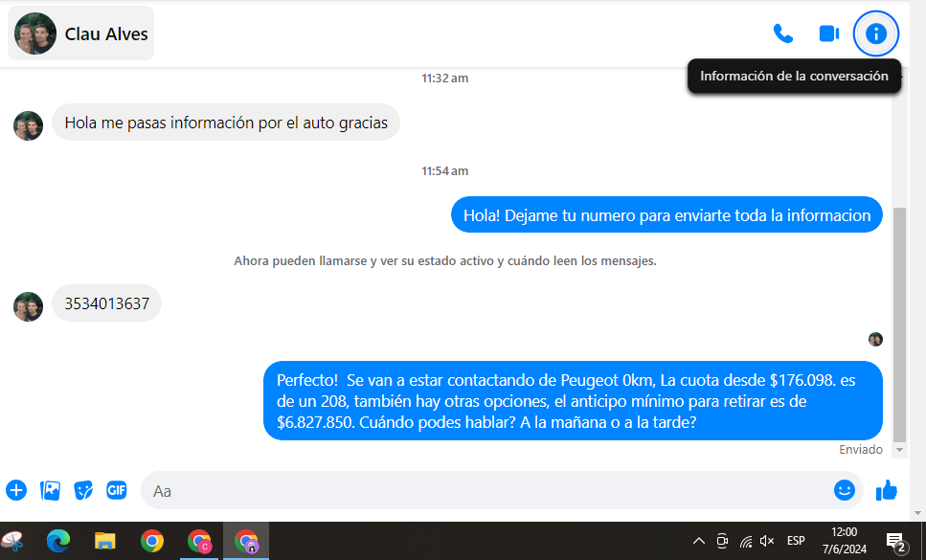Open the notification center with 2 alerts
The image size is (926, 560).
(x=896, y=541)
